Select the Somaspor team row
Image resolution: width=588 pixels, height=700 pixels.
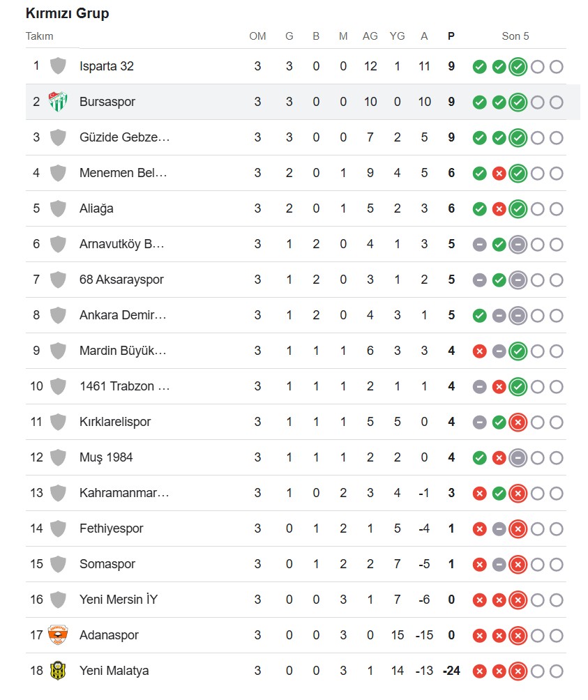coord(296,564)
